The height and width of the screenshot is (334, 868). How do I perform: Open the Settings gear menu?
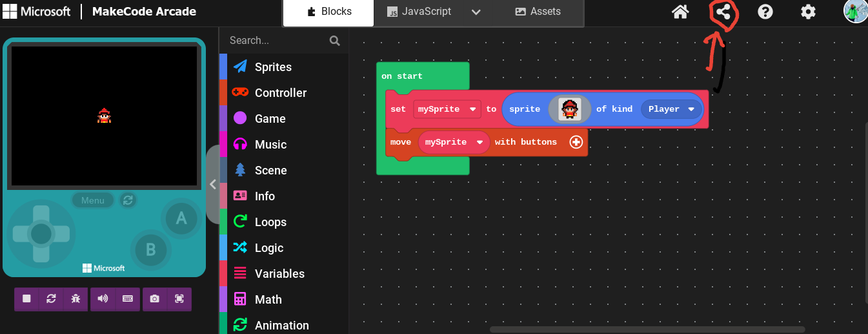(808, 12)
